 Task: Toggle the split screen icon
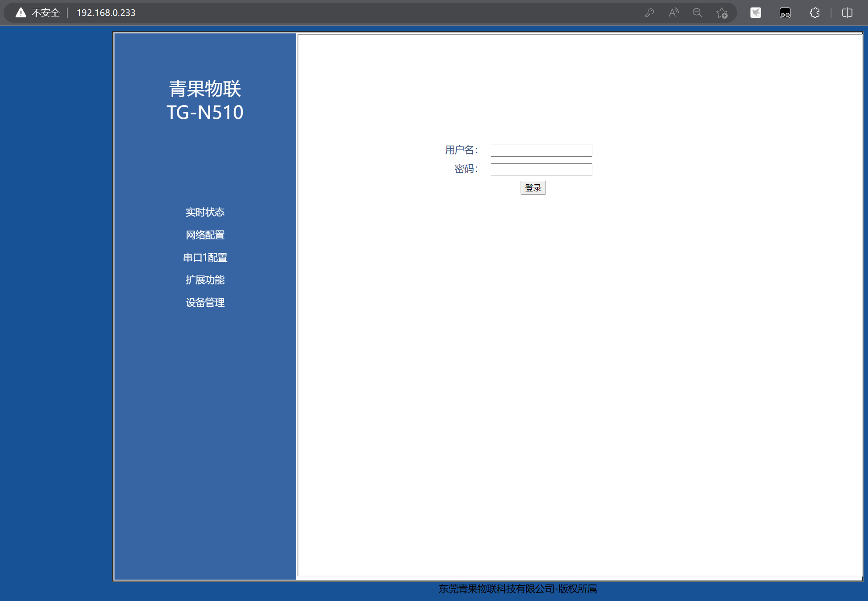point(847,12)
